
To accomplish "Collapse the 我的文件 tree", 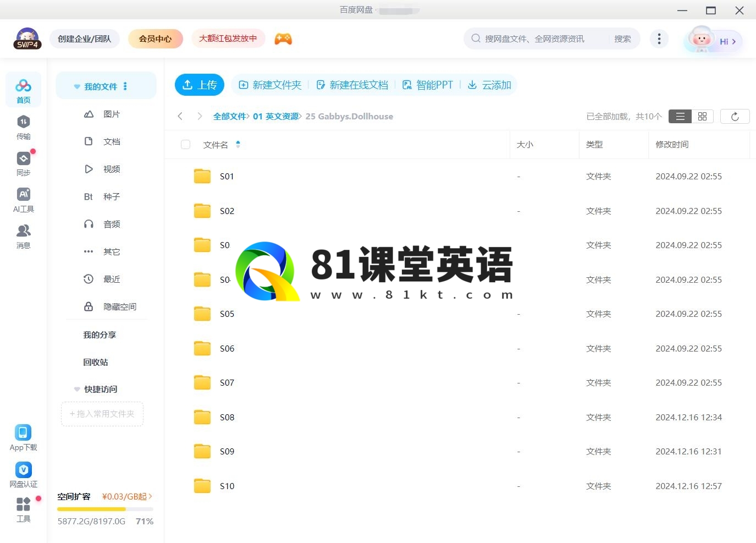I will (77, 86).
